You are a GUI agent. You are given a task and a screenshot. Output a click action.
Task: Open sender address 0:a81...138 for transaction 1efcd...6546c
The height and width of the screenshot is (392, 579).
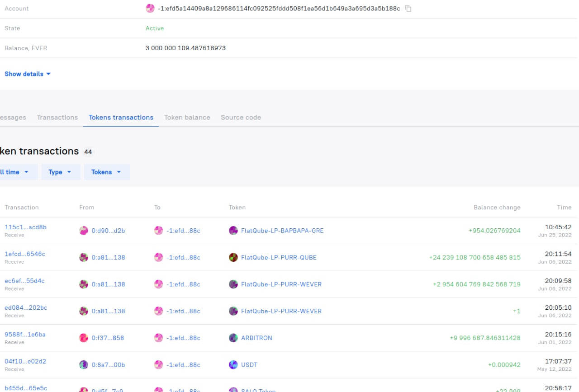[x=108, y=257]
